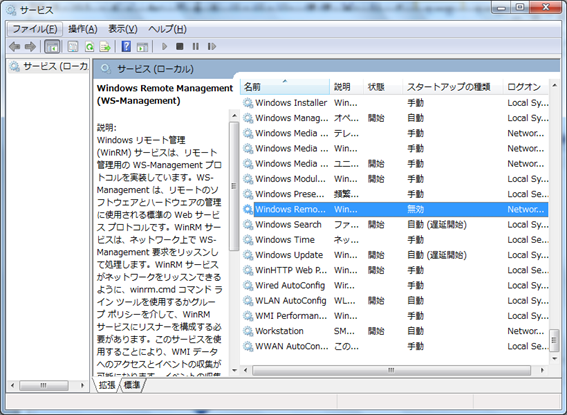Click the Back arrow toolbar icon
The width and height of the screenshot is (567, 415).
(14, 47)
